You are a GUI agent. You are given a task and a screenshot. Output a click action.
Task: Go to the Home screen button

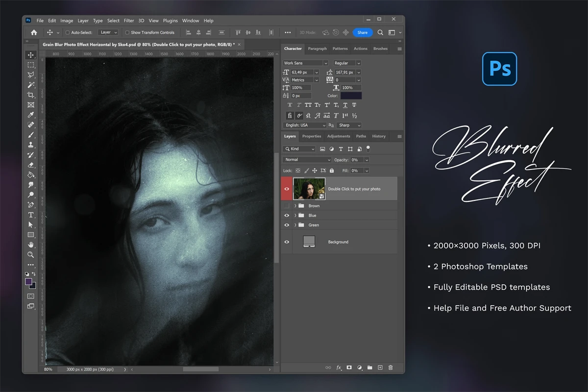(34, 32)
